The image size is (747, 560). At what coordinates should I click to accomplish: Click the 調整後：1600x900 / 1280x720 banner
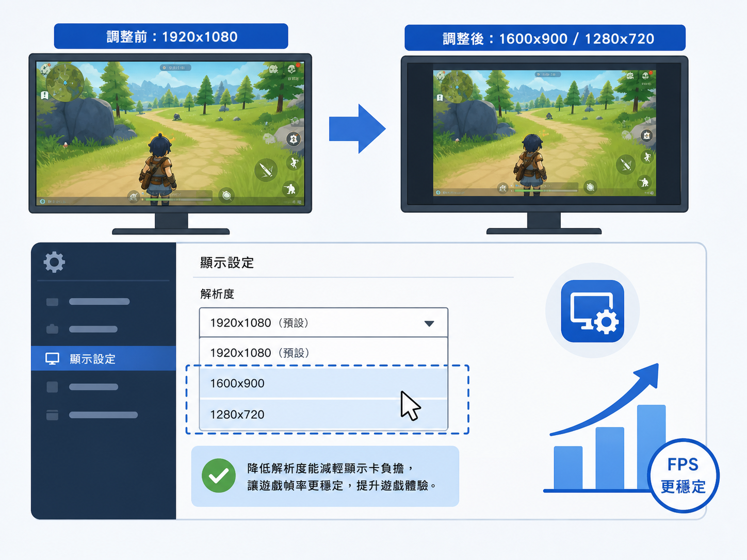(545, 38)
